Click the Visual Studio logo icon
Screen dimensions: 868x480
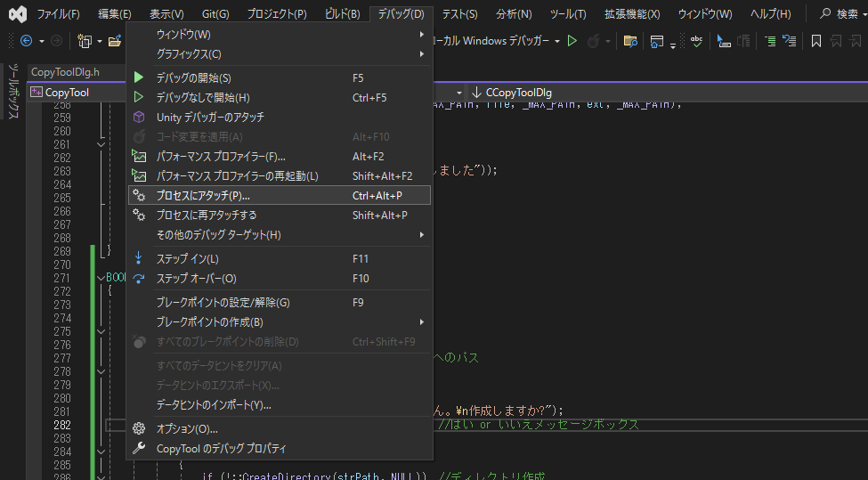coord(16,14)
